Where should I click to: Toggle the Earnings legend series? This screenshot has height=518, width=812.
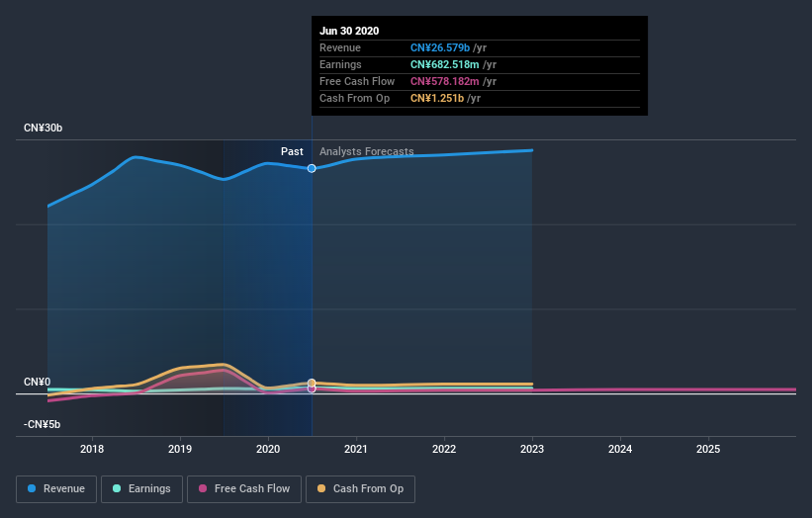141,489
